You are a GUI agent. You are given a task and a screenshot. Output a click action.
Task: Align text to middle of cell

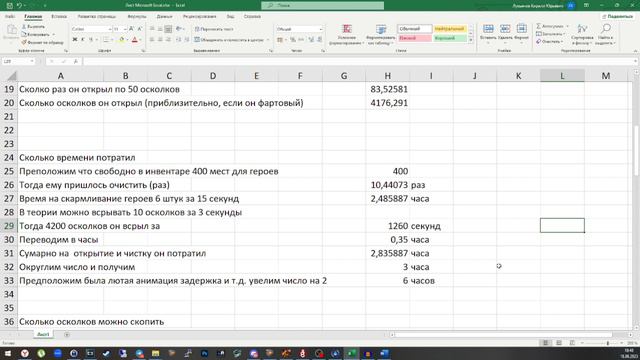[x=160, y=29]
